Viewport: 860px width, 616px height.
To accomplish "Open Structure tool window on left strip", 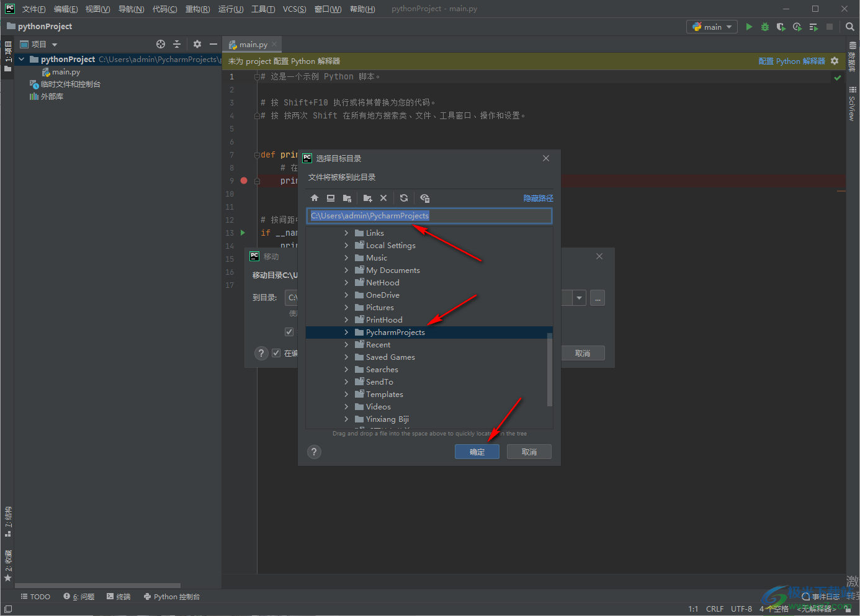I will click(x=8, y=521).
